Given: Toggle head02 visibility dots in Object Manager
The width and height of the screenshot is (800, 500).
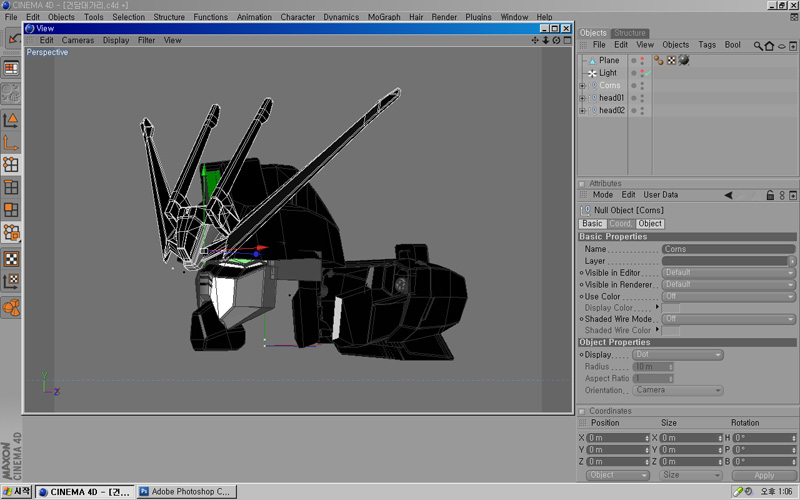Looking at the screenshot, I should tap(642, 110).
